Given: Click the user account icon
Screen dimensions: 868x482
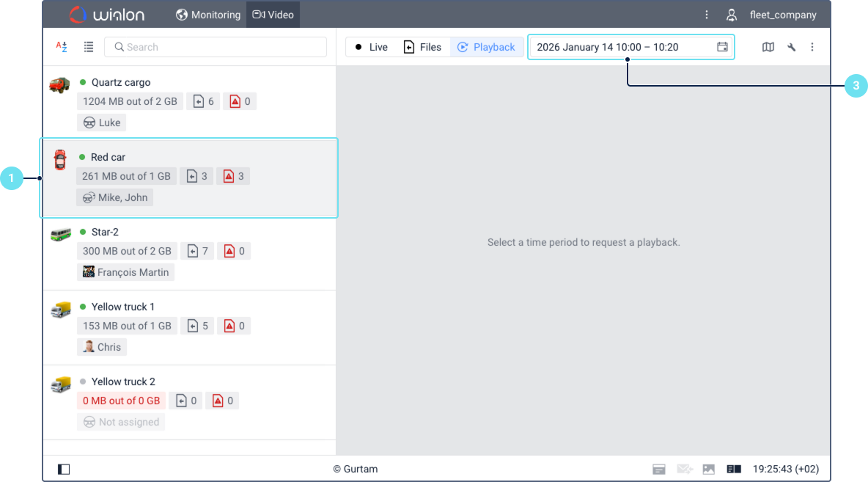Looking at the screenshot, I should pos(731,15).
